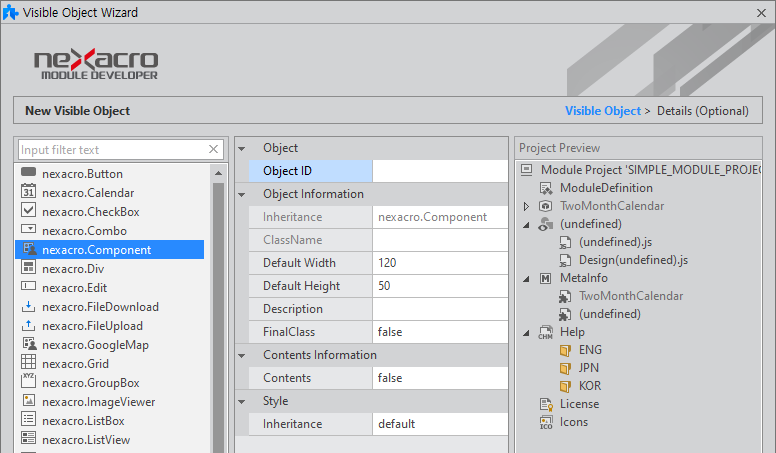
Task: Collapse the Style section
Action: (243, 401)
